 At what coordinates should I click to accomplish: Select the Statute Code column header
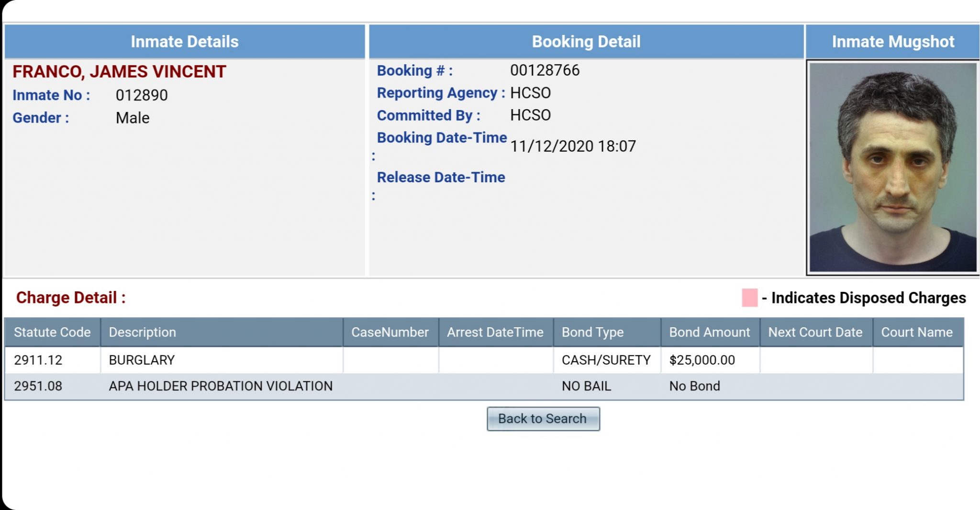point(52,332)
